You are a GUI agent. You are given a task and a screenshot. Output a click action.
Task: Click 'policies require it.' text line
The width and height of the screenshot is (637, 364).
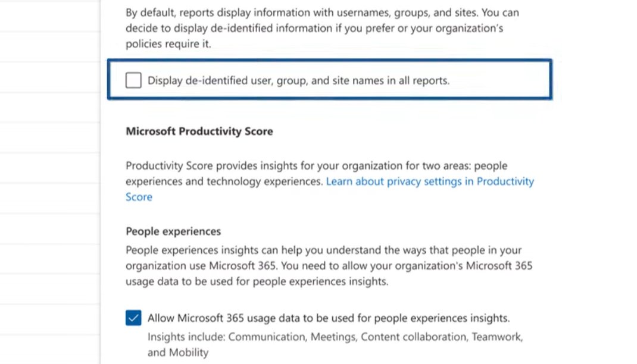[x=168, y=44]
